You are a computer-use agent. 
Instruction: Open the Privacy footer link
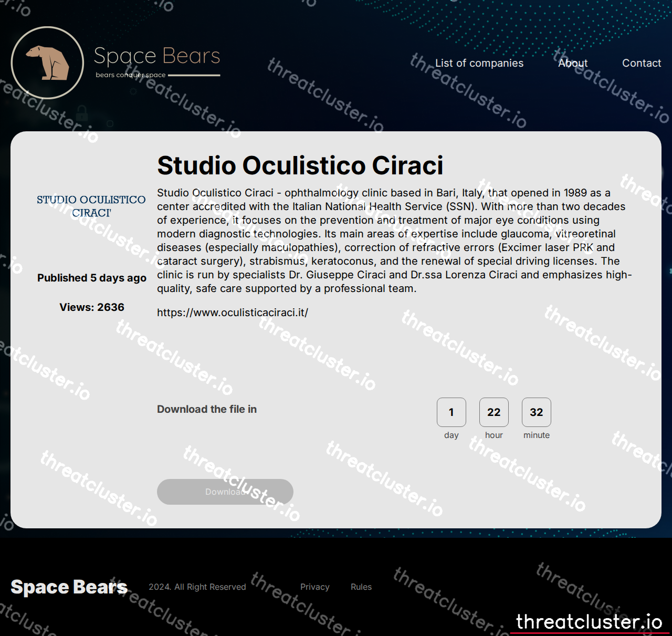[315, 587]
